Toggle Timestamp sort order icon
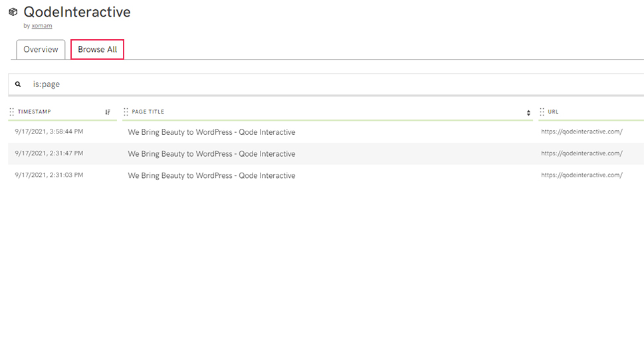 [108, 112]
